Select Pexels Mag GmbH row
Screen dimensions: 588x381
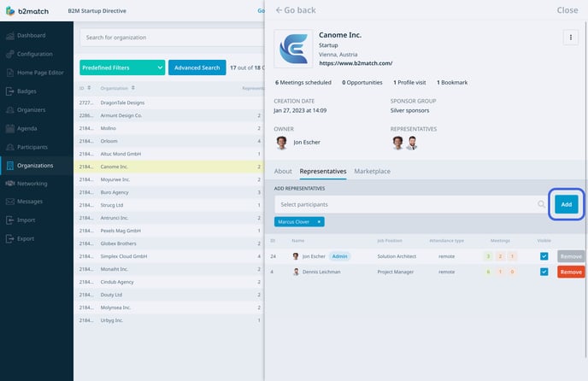pos(169,231)
